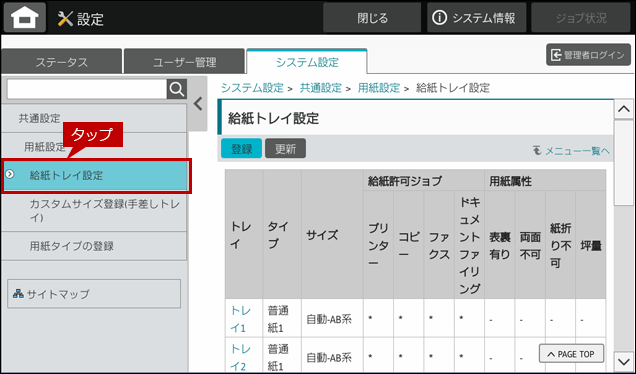The image size is (636, 374).
Task: Click the 閉じる button
Action: pos(372,18)
